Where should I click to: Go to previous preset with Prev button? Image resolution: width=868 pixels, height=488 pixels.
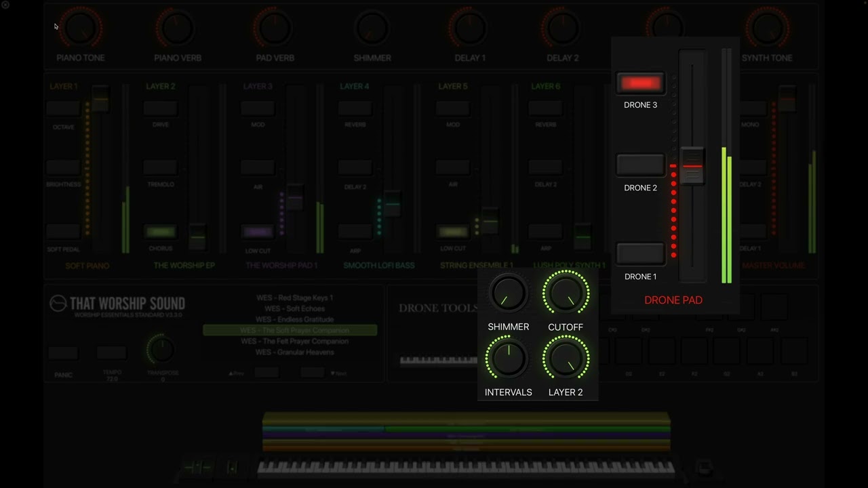266,373
